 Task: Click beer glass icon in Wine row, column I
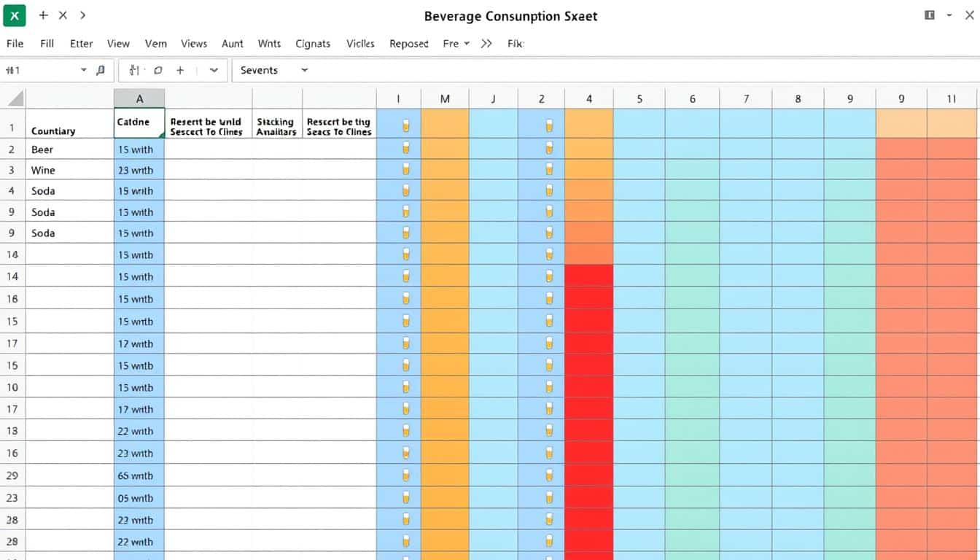click(406, 170)
